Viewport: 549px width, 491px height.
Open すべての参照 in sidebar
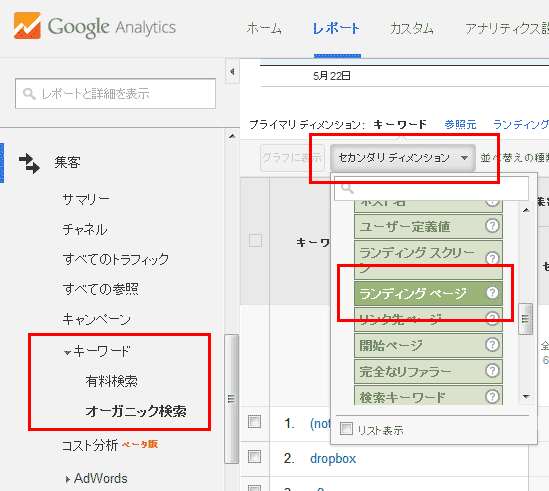[100, 289]
